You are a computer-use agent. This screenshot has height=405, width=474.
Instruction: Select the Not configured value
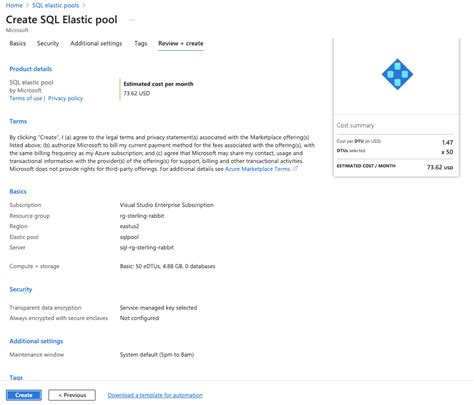click(139, 318)
